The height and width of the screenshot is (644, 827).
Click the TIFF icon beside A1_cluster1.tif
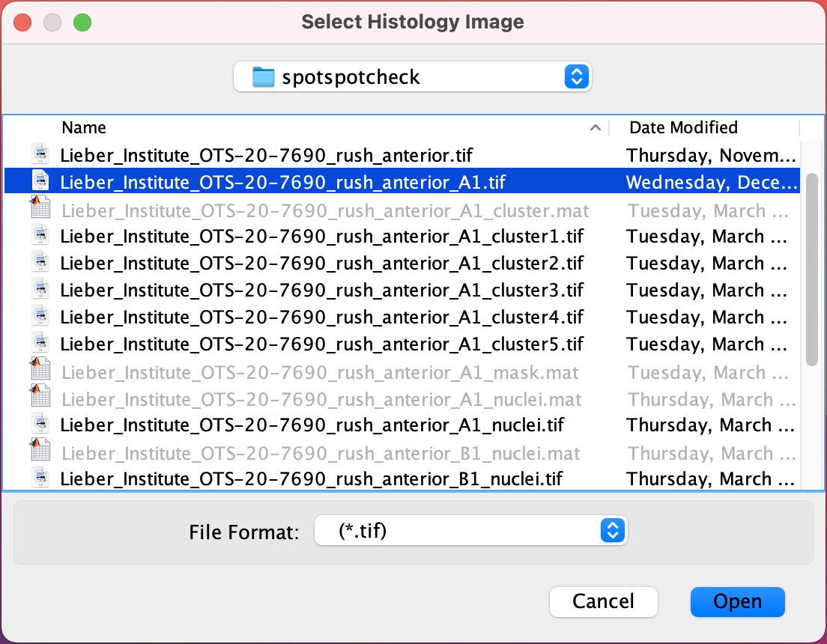point(40,235)
